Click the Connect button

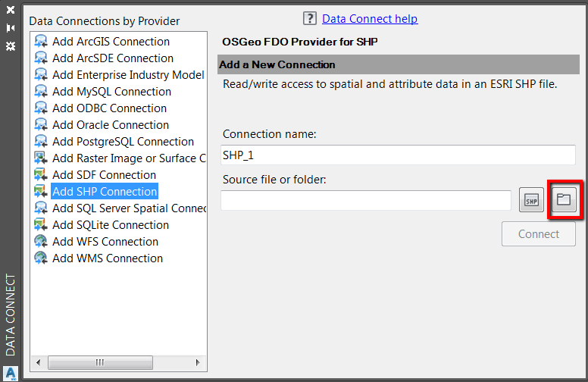(539, 234)
